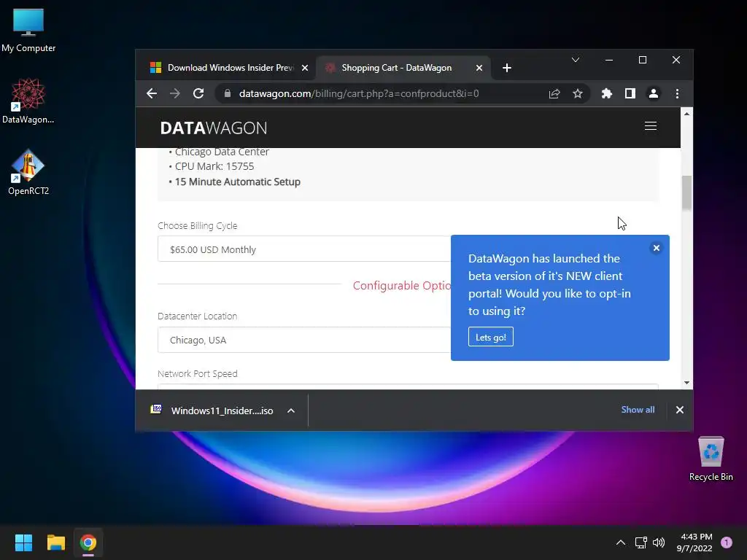Open the billing cycle dropdown

pyautogui.click(x=304, y=249)
